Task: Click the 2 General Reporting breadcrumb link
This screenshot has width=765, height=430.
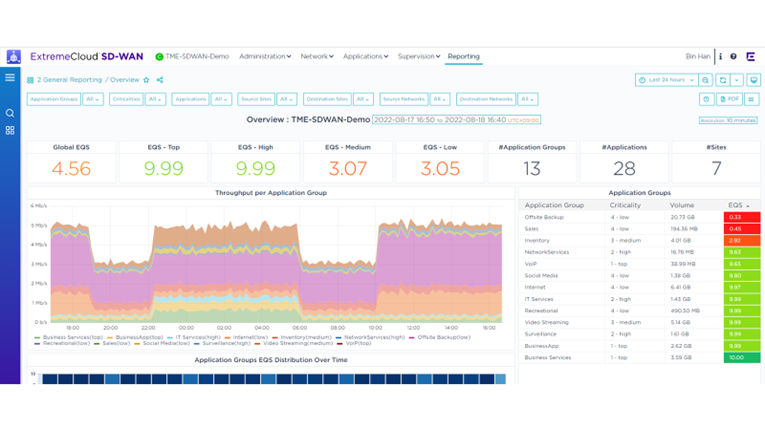Action: [x=70, y=80]
